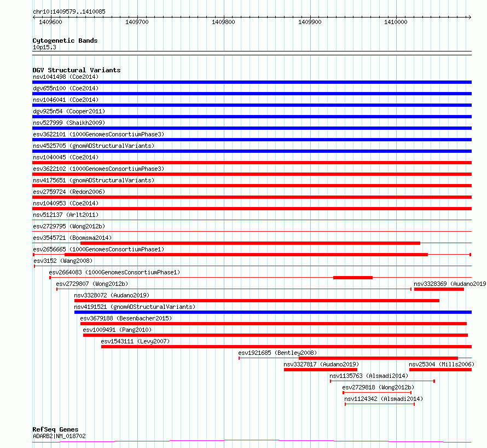Click the 10p15.3 band label
This screenshot has width=487, height=448.
pos(44,47)
